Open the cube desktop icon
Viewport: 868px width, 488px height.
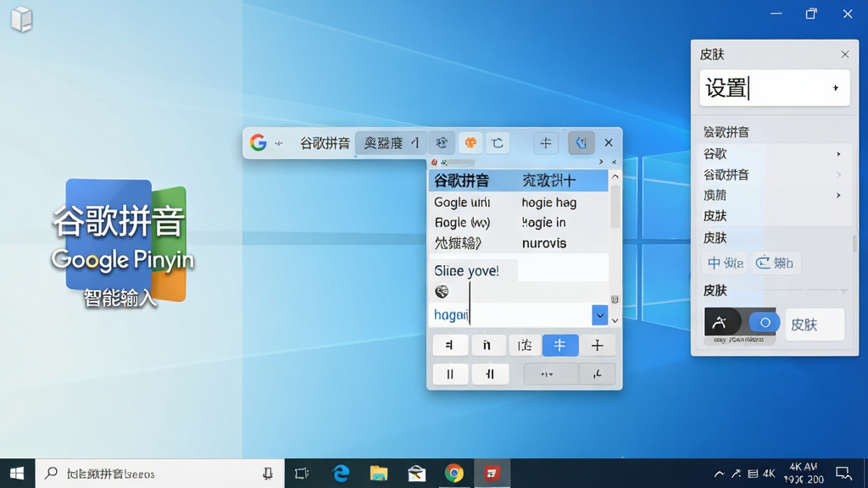pos(21,19)
